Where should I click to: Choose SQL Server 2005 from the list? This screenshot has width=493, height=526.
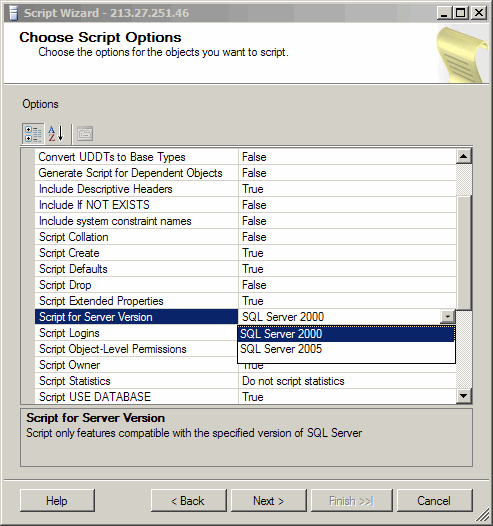click(x=346, y=349)
